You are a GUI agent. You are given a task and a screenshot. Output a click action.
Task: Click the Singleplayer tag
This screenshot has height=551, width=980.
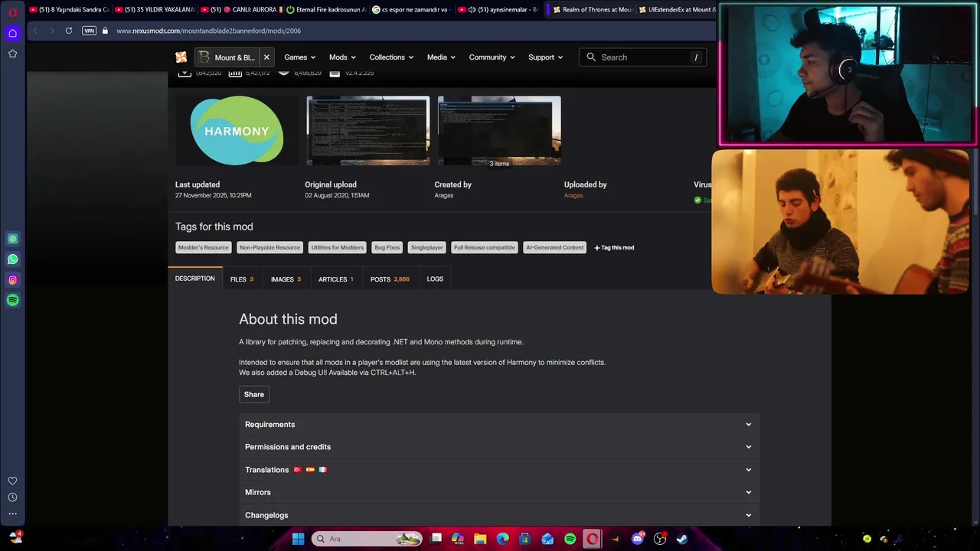click(426, 247)
